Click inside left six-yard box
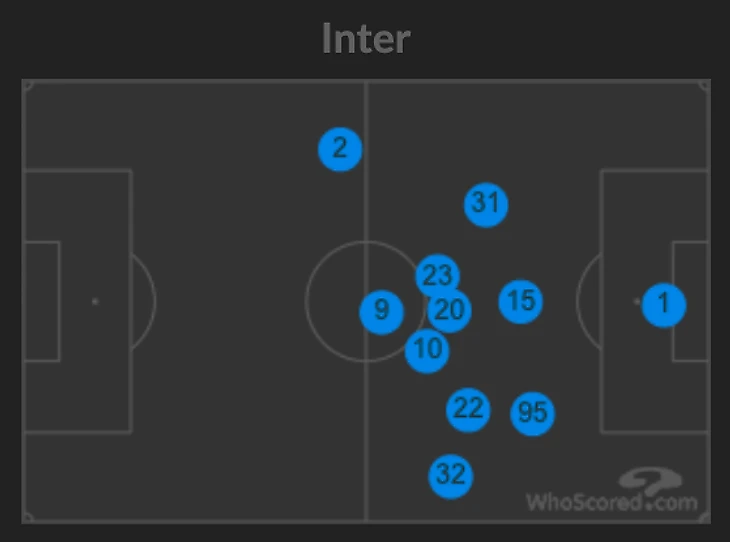 click(41, 301)
